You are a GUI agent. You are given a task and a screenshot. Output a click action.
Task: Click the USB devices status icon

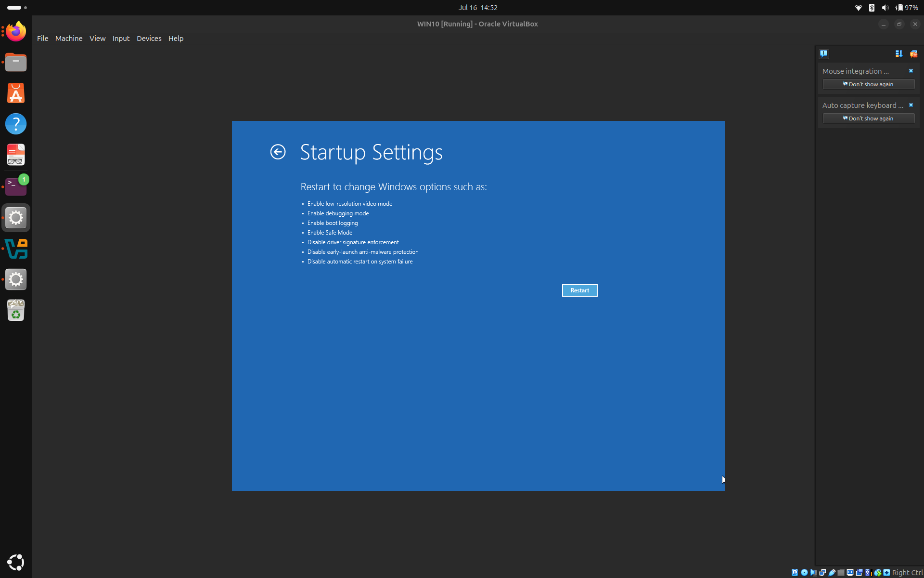click(832, 573)
